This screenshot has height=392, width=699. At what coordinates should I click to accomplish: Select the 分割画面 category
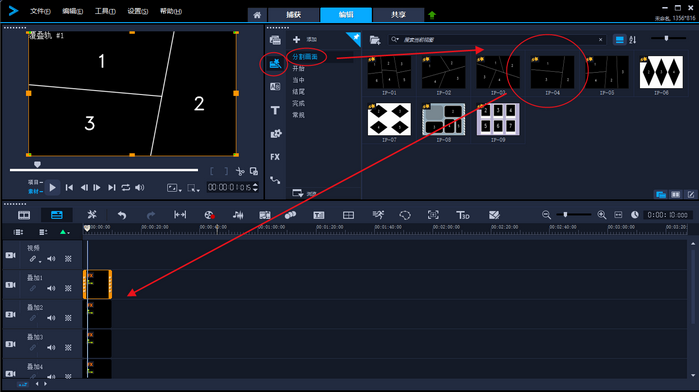305,57
